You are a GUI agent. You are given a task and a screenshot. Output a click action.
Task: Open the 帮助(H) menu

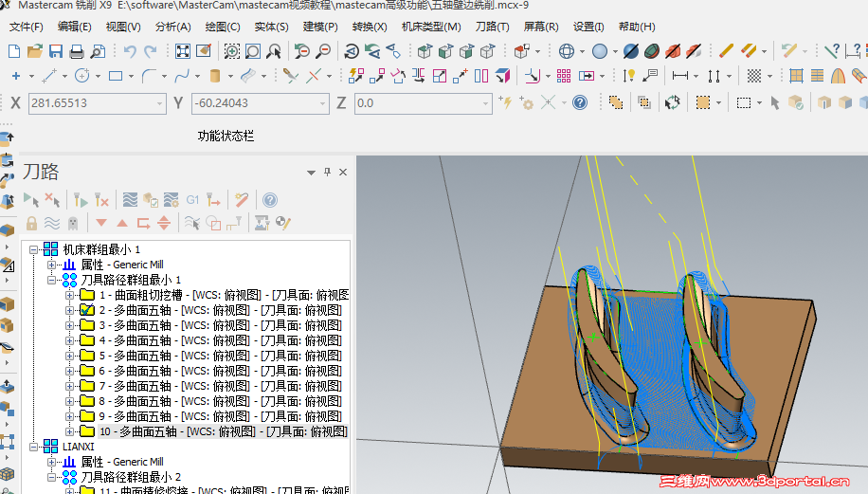637,27
